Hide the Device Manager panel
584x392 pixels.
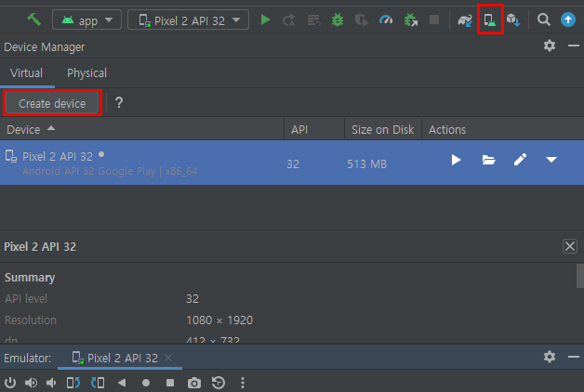coord(574,46)
